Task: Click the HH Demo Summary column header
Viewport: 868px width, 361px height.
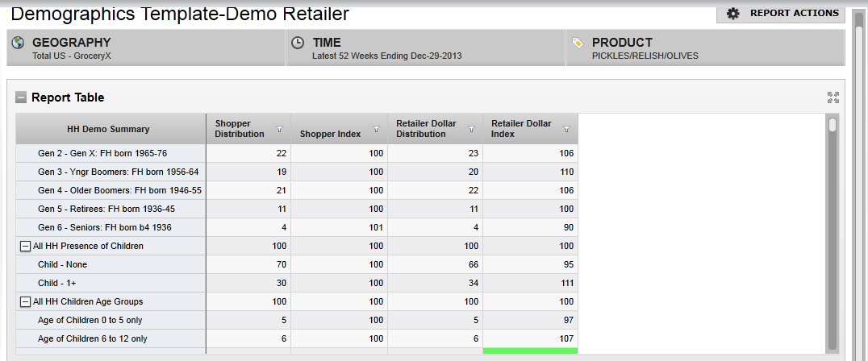Action: point(108,129)
